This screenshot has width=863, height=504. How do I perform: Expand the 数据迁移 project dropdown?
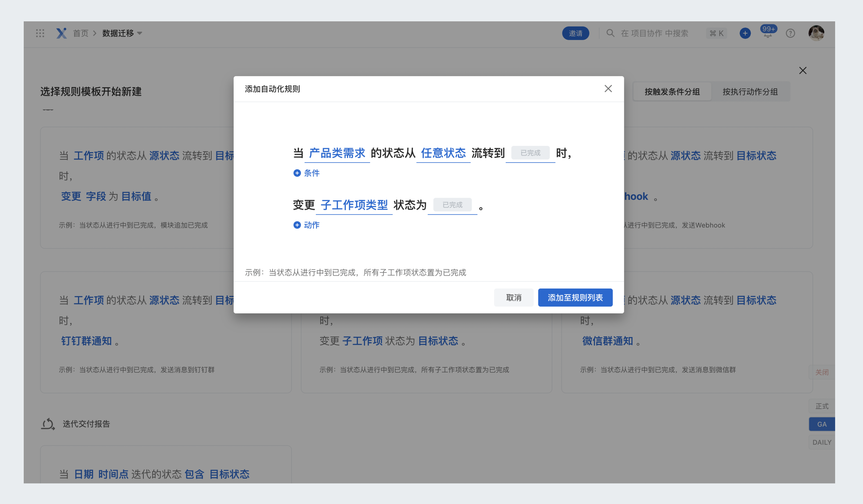(x=122, y=33)
